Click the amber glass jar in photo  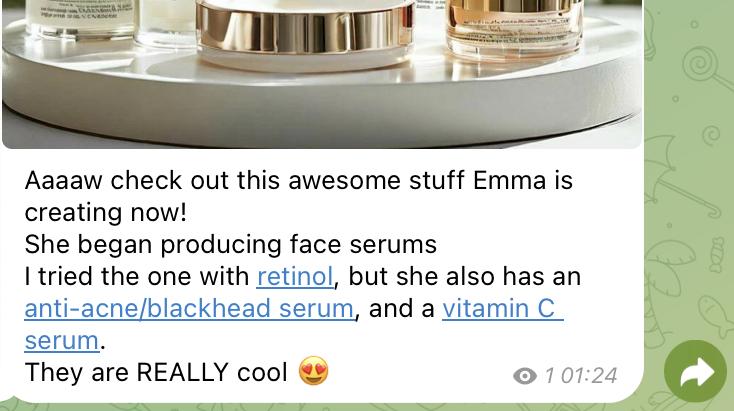click(514, 28)
